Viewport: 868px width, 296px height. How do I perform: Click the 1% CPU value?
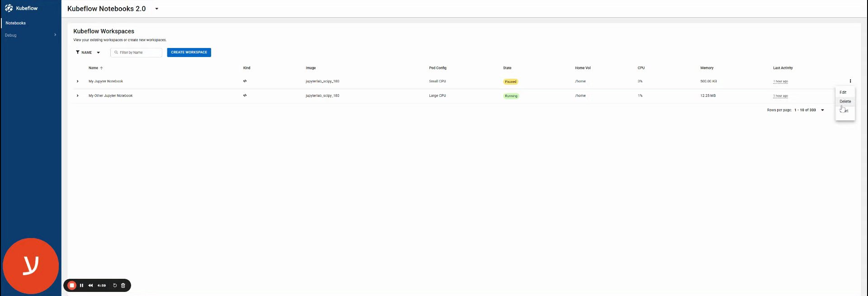point(640,96)
